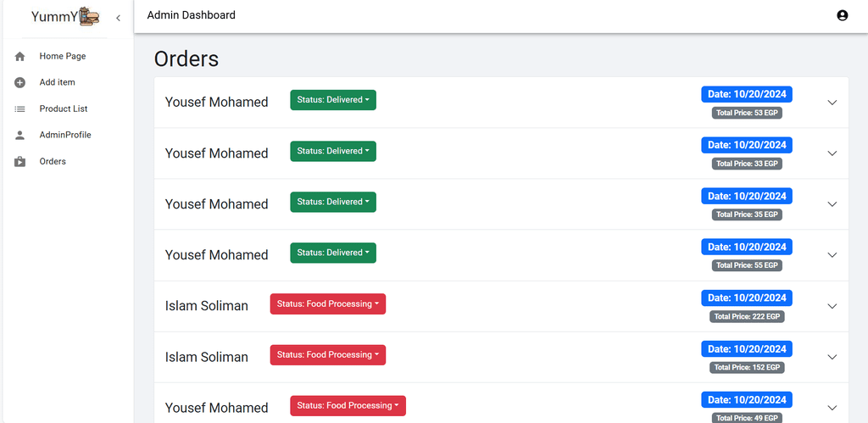
Task: Open the status dropdown of the 53 EGP order
Action: point(333,100)
